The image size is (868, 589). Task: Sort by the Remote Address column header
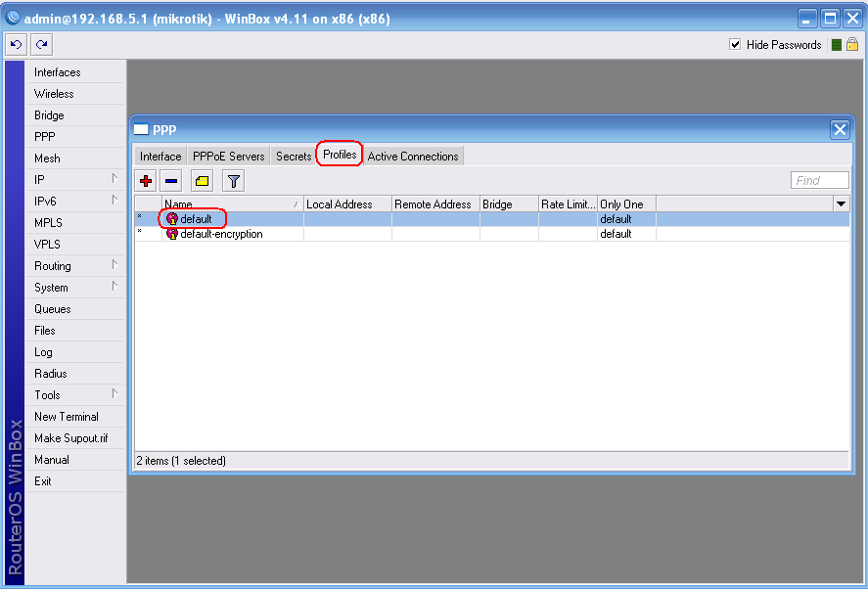point(435,204)
